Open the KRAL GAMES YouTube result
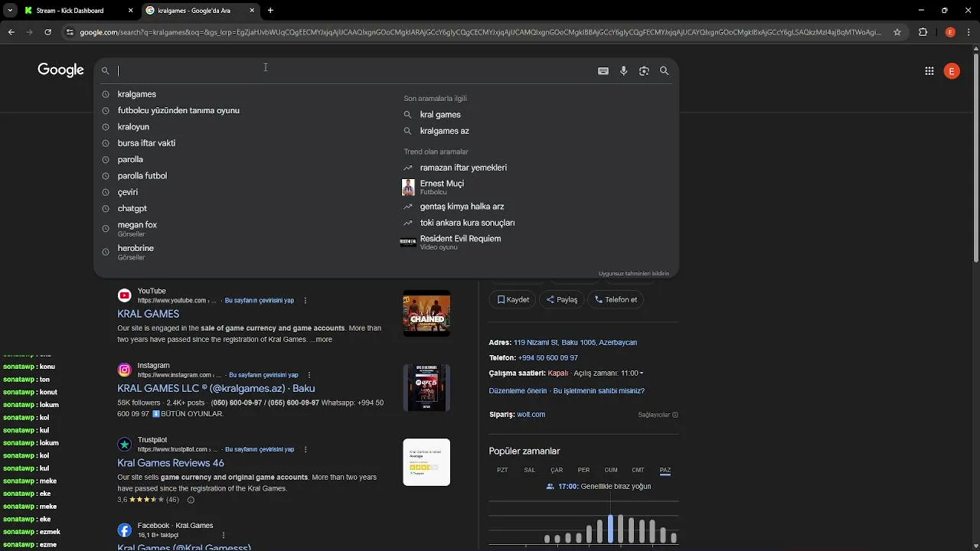The width and height of the screenshot is (980, 551). pos(148,314)
